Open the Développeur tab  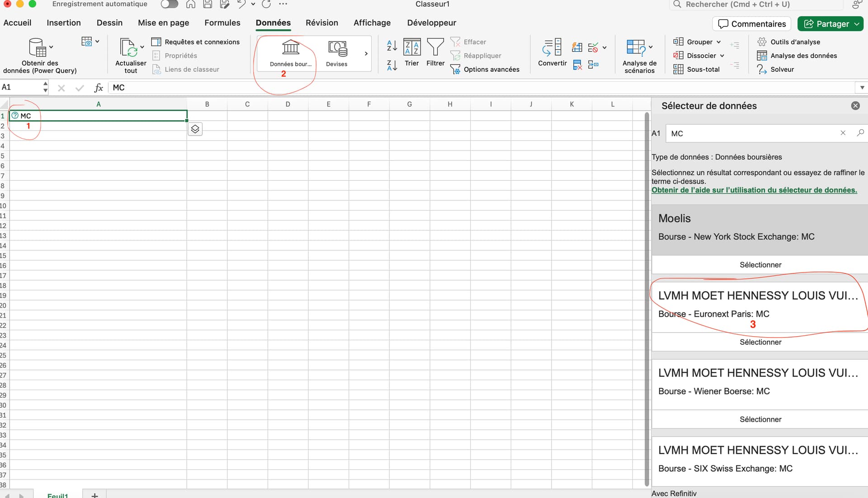432,23
